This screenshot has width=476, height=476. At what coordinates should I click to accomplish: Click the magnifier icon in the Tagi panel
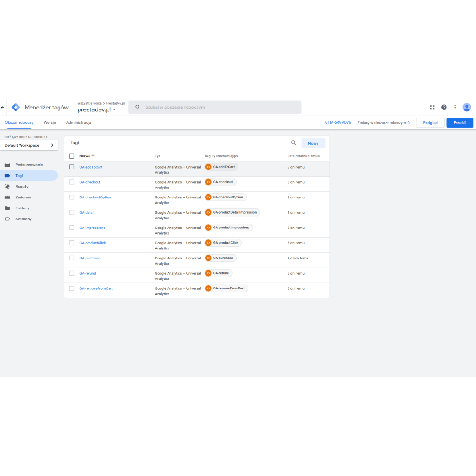pos(294,143)
